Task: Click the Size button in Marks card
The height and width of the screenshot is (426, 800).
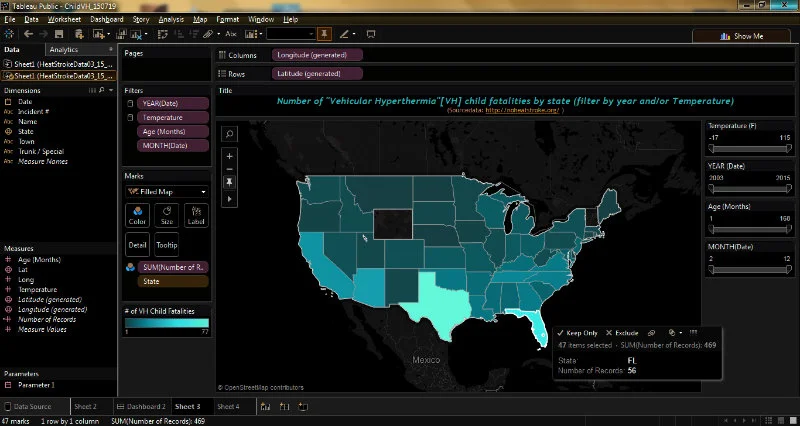Action: [167, 215]
